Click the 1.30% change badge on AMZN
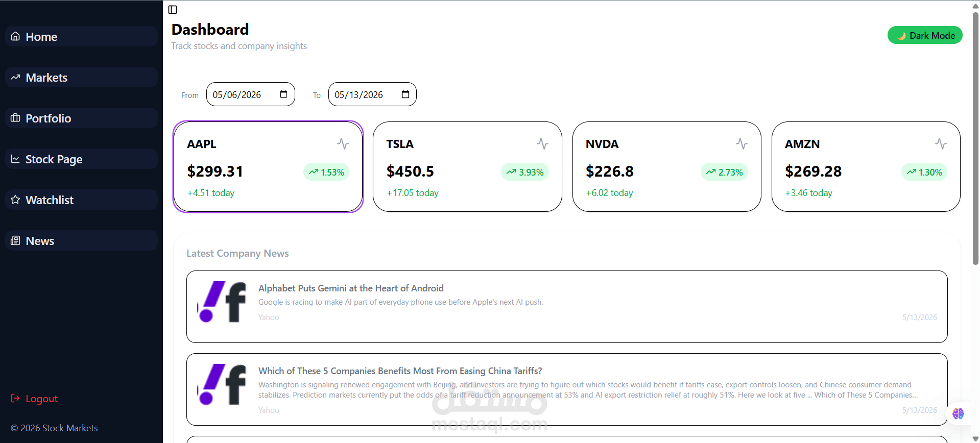Screen dimensions: 980x443 [924, 172]
